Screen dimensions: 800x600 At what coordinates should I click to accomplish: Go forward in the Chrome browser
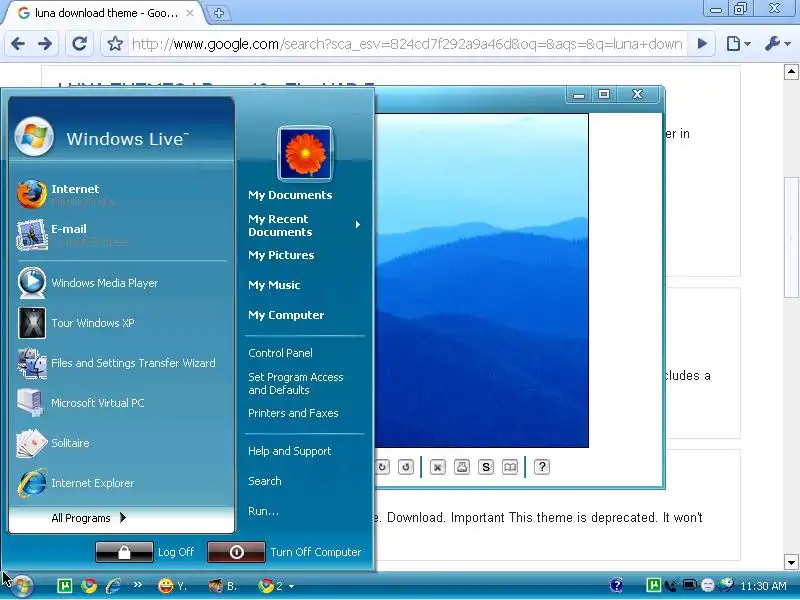45,44
